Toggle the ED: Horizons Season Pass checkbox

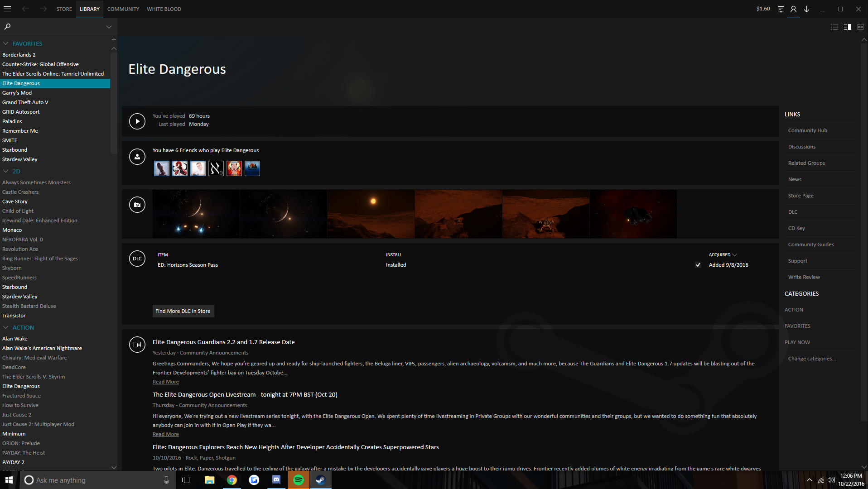(698, 265)
